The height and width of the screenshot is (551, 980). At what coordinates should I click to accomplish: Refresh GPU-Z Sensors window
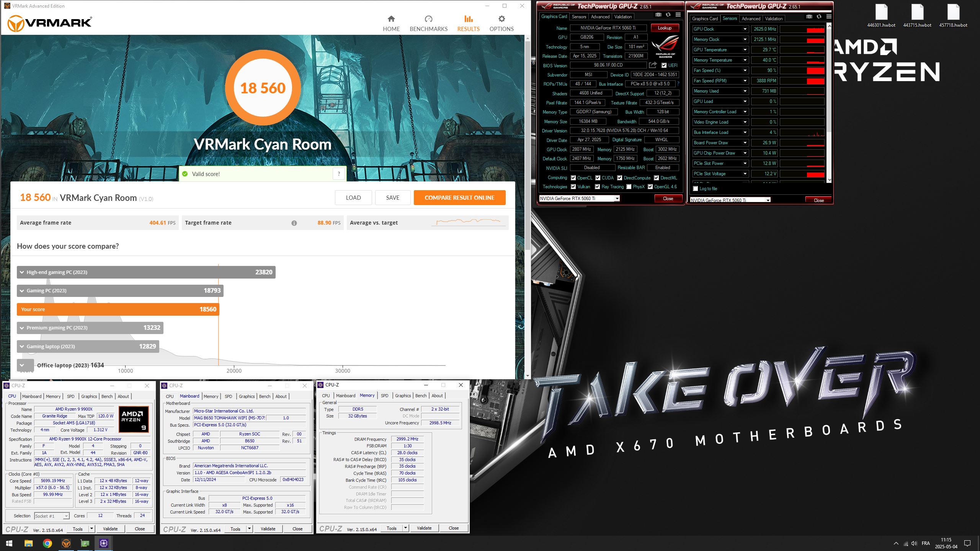click(819, 17)
